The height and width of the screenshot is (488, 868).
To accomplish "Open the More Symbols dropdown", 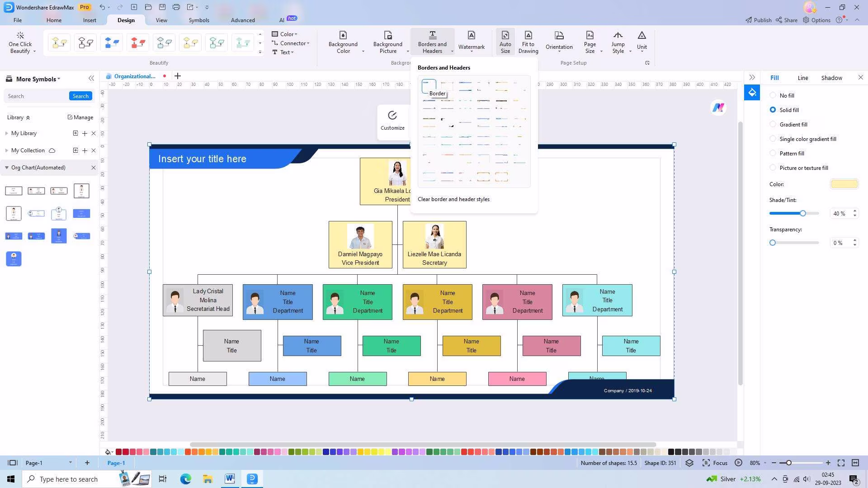I will click(38, 79).
